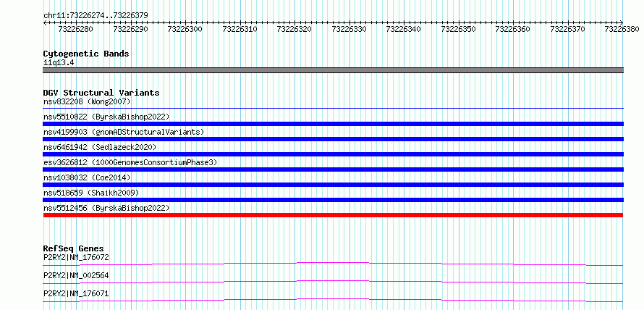Select the blue bar for nsv518659
The image size is (644, 310).
333,200
